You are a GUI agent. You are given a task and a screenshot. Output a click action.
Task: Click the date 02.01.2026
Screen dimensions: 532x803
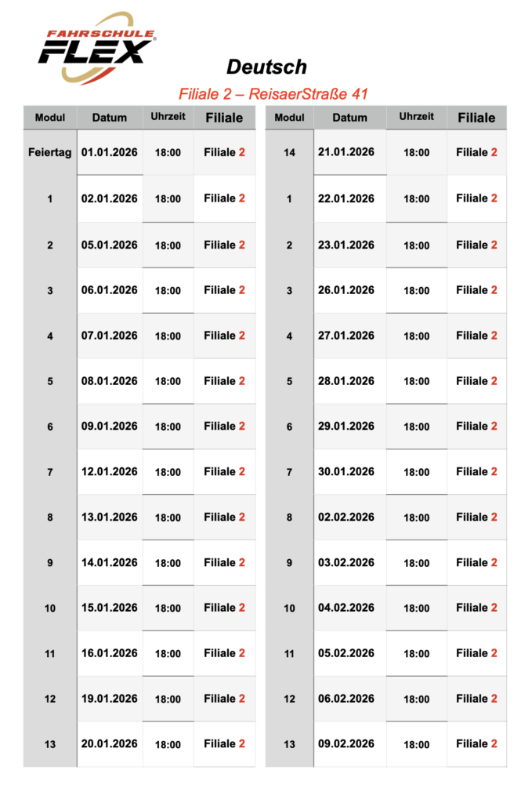click(x=110, y=198)
